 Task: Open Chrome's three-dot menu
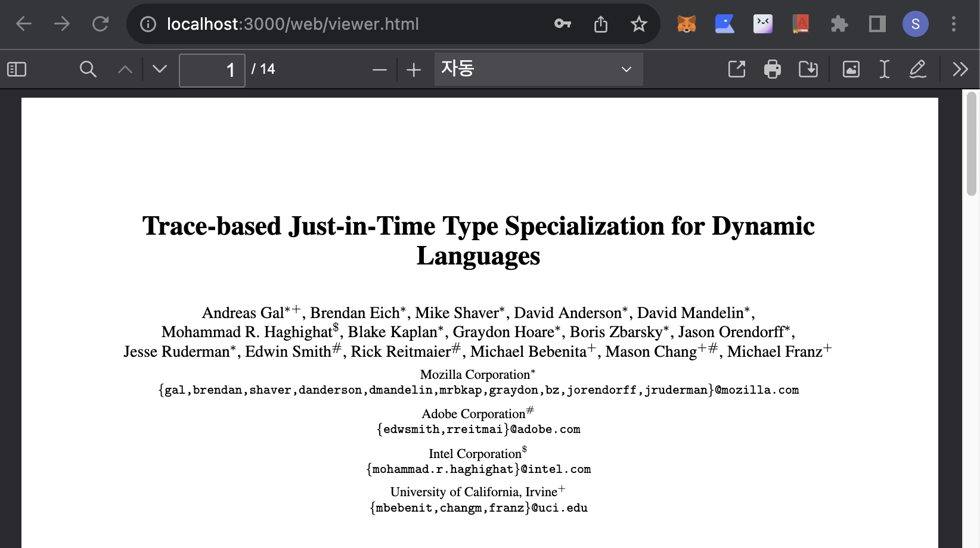point(953,24)
